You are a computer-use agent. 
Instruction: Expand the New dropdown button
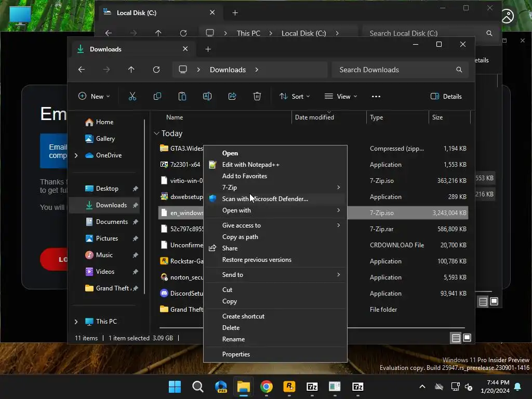94,96
